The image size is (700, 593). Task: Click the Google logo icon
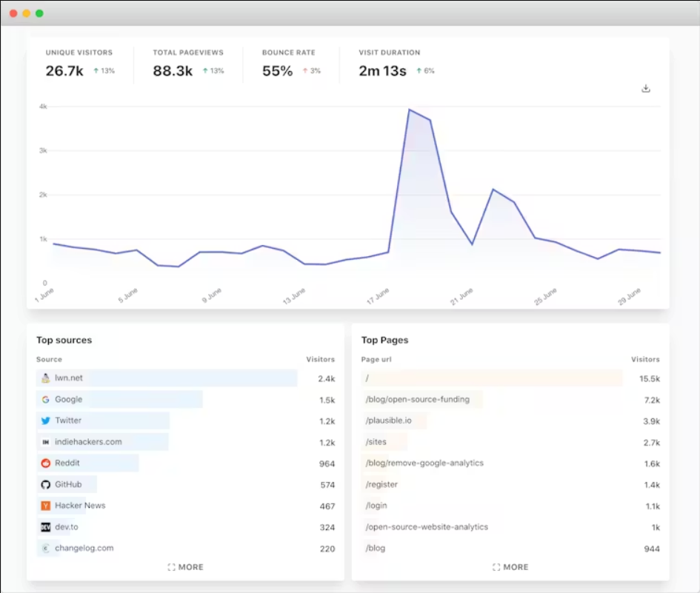pyautogui.click(x=45, y=400)
